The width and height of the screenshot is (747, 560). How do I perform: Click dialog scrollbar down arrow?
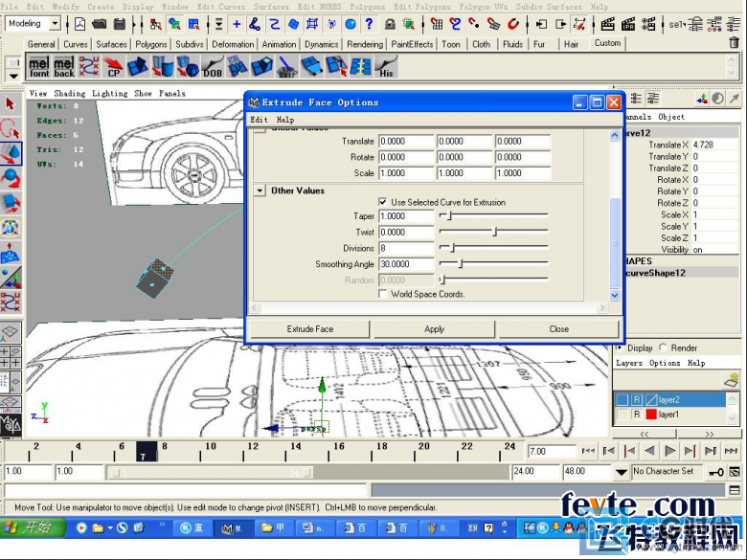615,295
